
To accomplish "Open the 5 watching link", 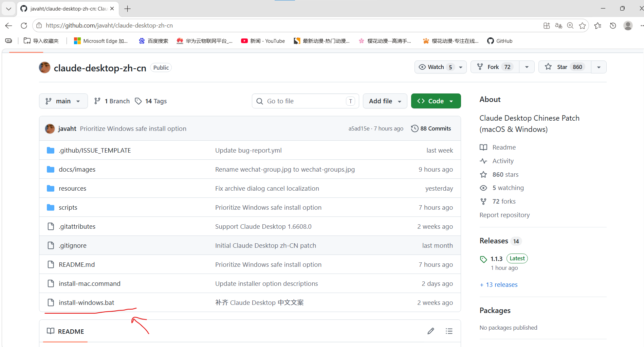I will point(502,188).
